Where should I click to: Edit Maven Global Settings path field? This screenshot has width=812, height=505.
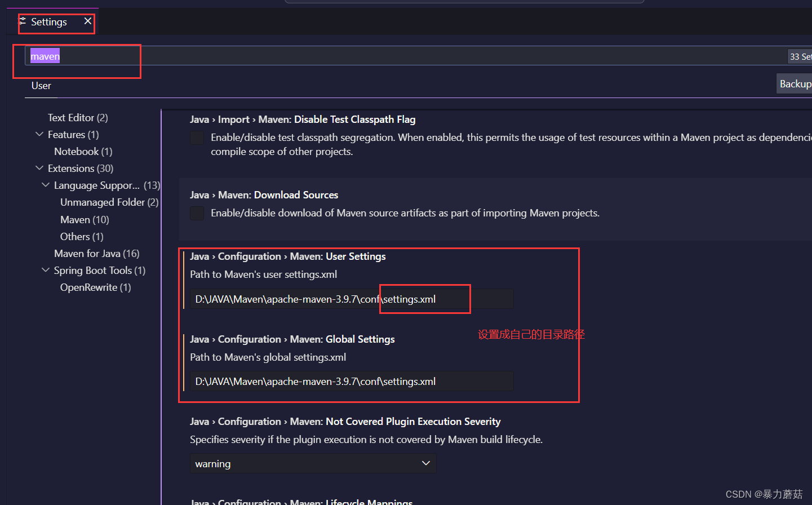[352, 382]
